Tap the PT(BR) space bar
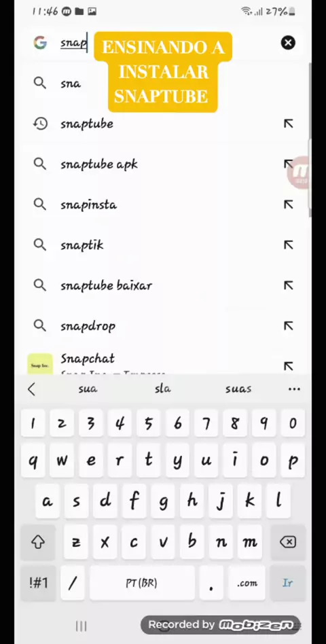Image resolution: width=326 pixels, height=644 pixels. click(x=142, y=583)
